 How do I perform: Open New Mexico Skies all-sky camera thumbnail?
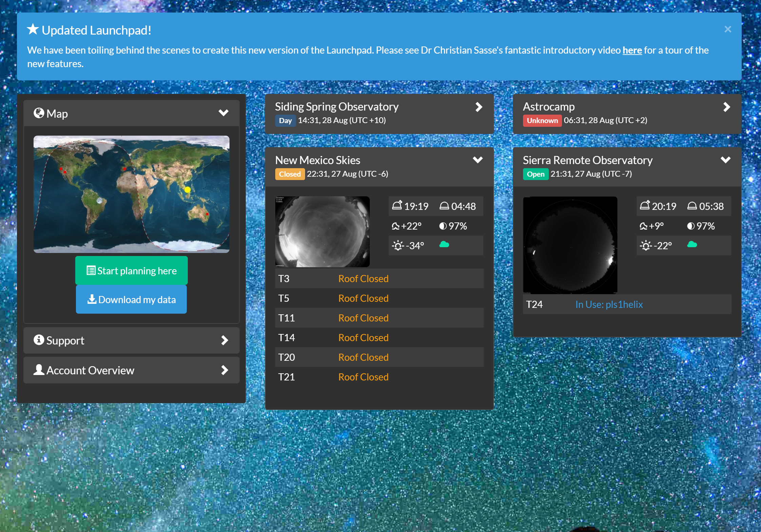pos(322,232)
